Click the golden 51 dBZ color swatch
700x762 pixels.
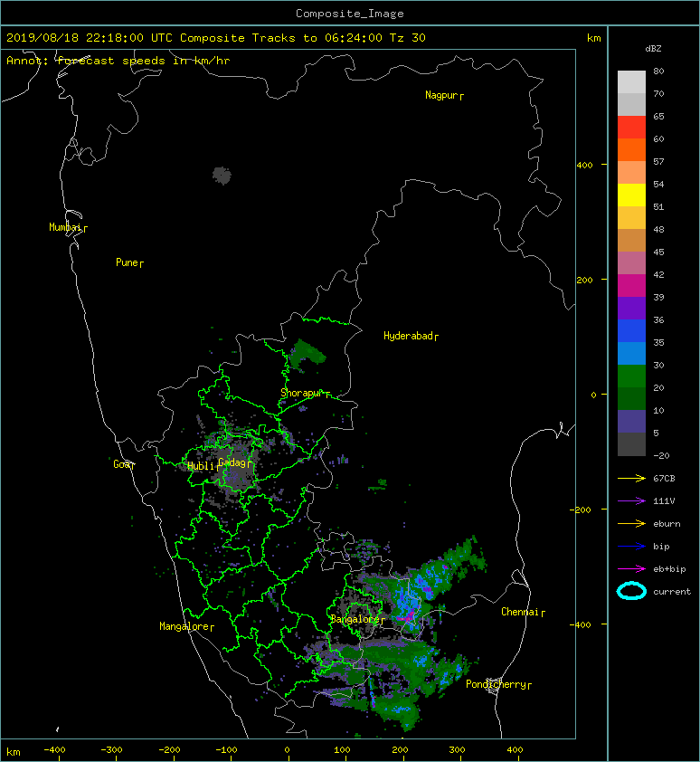click(631, 218)
